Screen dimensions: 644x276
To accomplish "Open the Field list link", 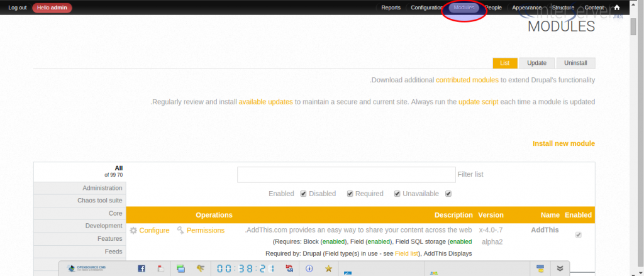I will 407,254.
